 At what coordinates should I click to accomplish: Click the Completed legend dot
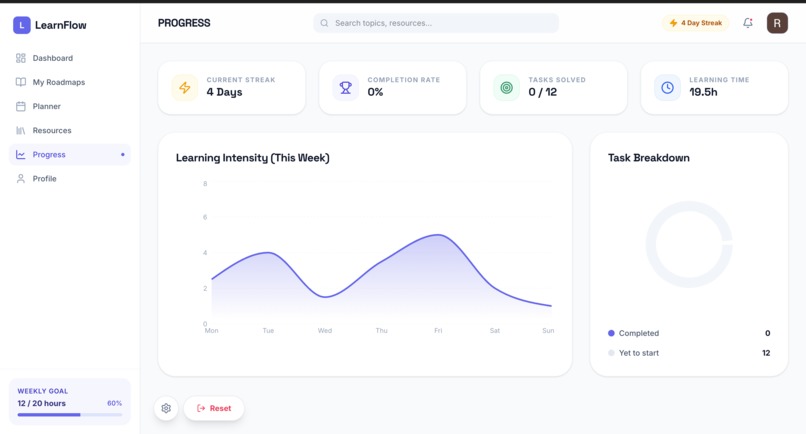pyautogui.click(x=611, y=333)
